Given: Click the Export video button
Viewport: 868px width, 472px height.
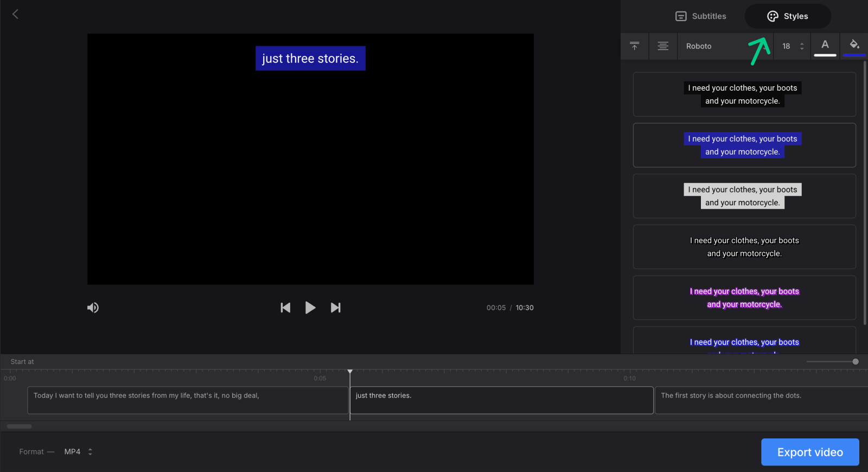Looking at the screenshot, I should [810, 452].
